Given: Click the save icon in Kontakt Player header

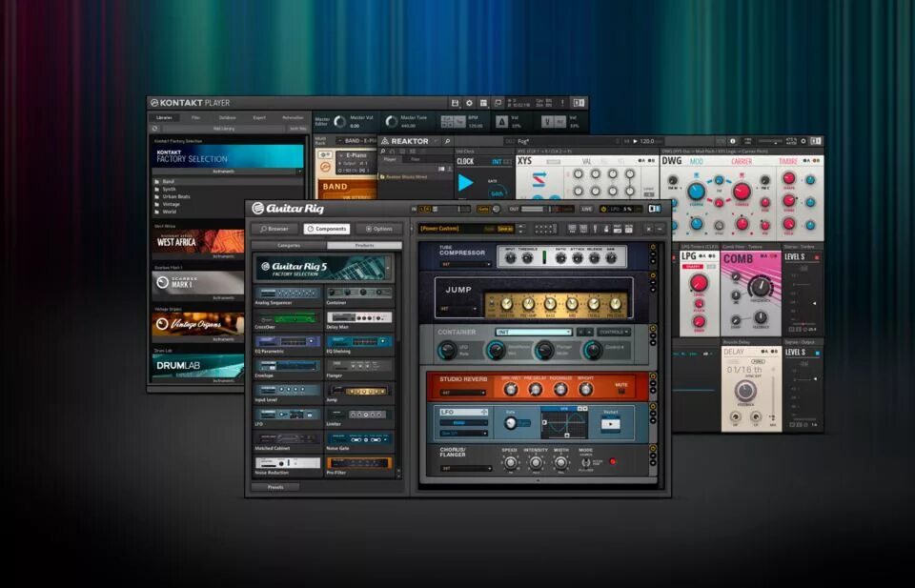Looking at the screenshot, I should click(456, 103).
